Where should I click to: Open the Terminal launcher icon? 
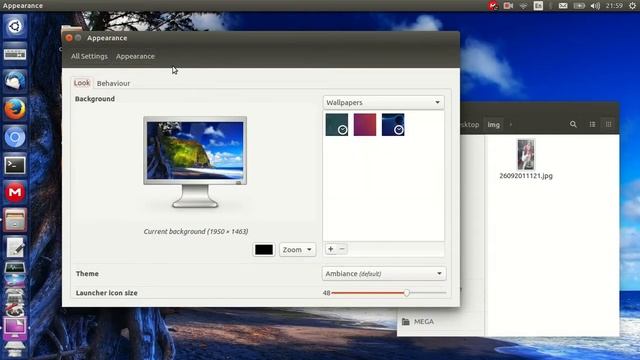click(15, 165)
